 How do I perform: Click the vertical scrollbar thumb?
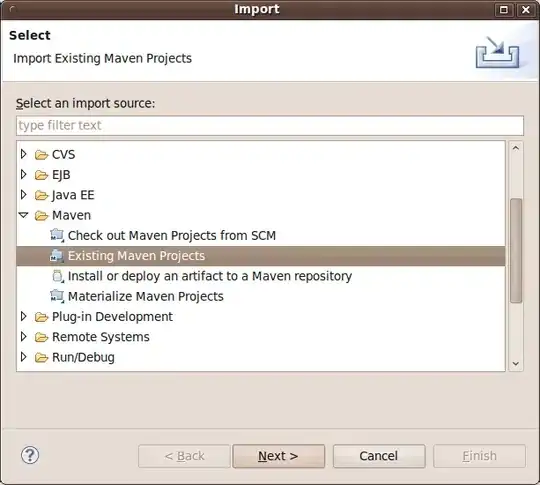click(x=516, y=251)
